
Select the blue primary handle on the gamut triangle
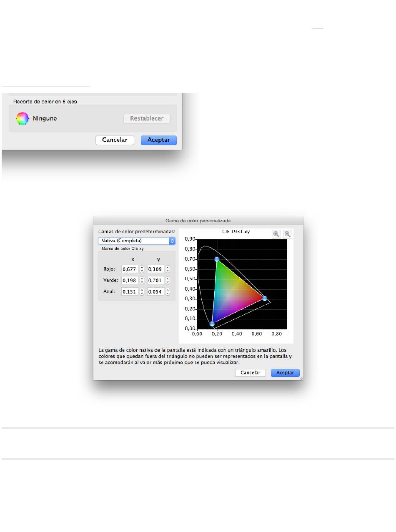click(x=212, y=324)
